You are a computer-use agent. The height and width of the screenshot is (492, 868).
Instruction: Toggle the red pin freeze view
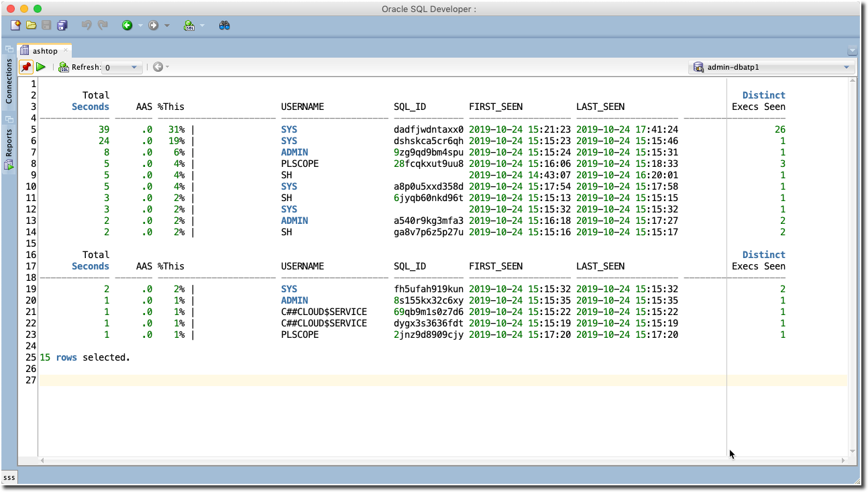coord(25,67)
